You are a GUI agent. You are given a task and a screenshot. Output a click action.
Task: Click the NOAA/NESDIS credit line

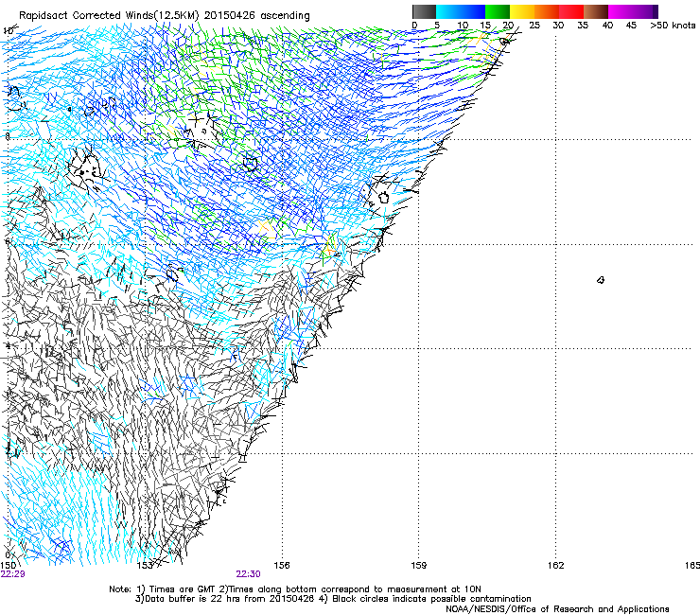click(557, 609)
